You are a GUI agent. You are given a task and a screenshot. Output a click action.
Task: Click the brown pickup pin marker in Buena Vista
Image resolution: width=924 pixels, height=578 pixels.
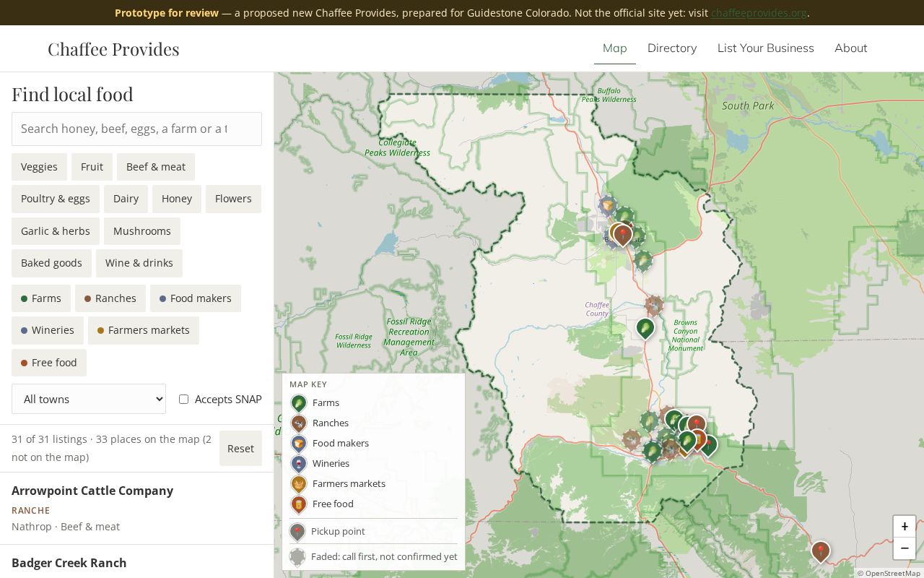622,235
